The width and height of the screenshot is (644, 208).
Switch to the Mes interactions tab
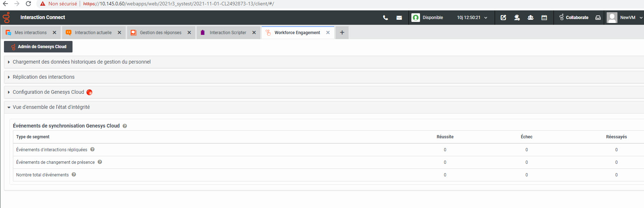31,33
